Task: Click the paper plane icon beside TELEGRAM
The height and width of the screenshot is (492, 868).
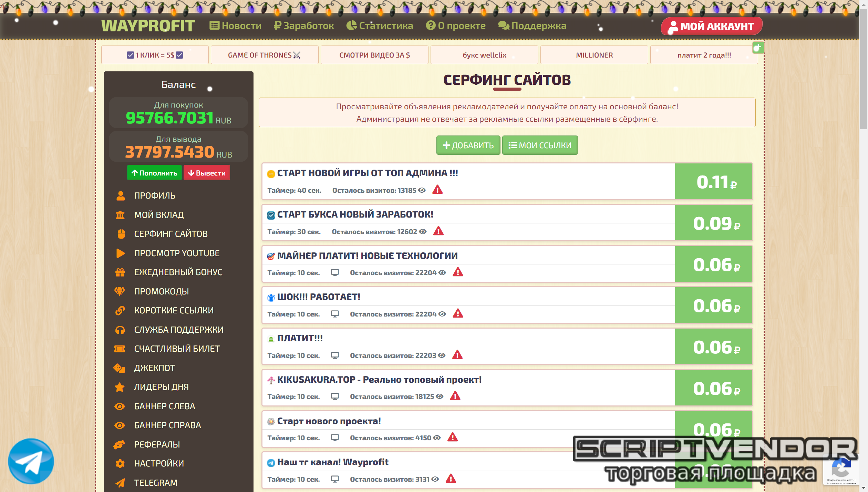Action: (x=120, y=483)
